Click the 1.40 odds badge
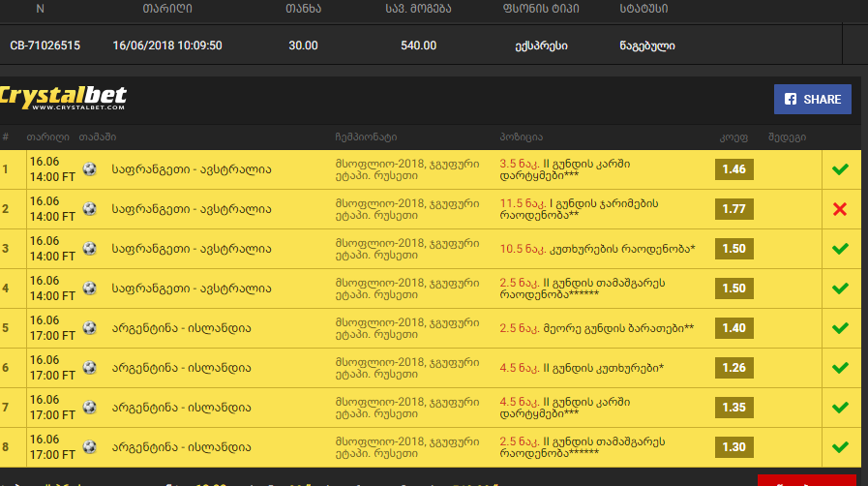 [734, 328]
